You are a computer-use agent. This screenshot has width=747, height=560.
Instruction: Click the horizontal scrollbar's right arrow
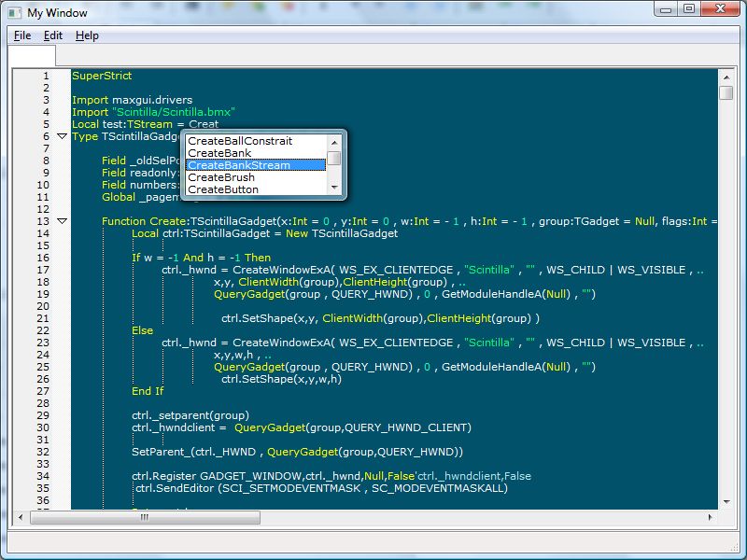pos(711,517)
